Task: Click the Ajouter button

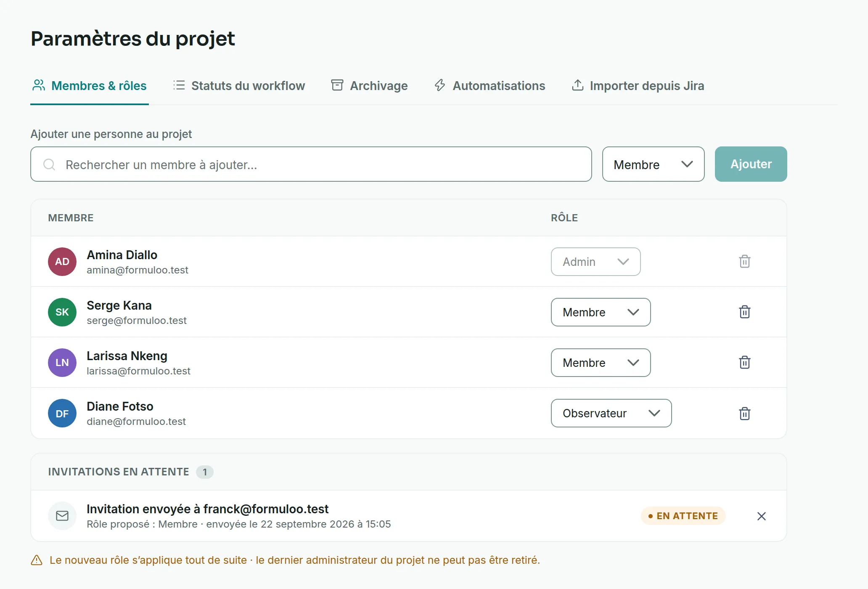Action: 751,164
